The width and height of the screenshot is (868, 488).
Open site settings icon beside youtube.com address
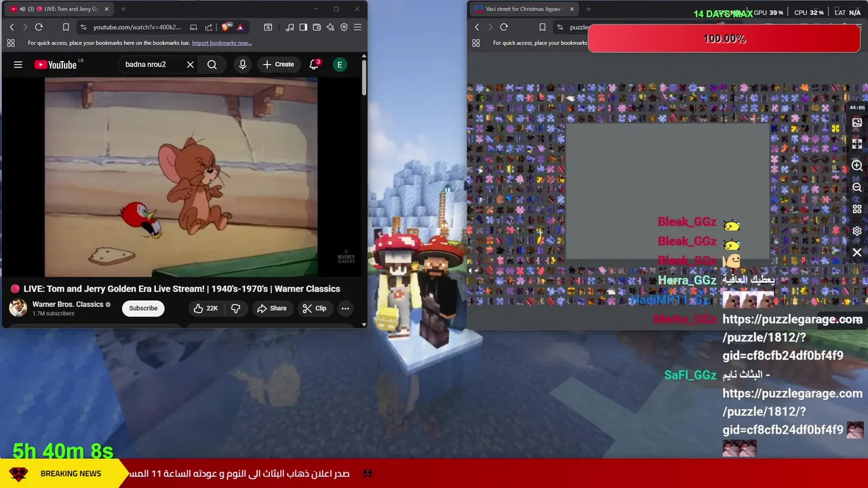(x=83, y=27)
